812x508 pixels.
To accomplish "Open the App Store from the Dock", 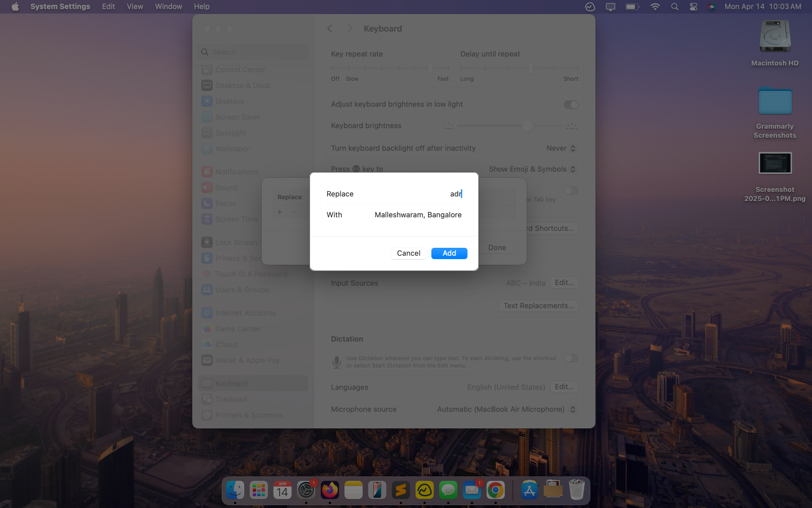I will [529, 490].
